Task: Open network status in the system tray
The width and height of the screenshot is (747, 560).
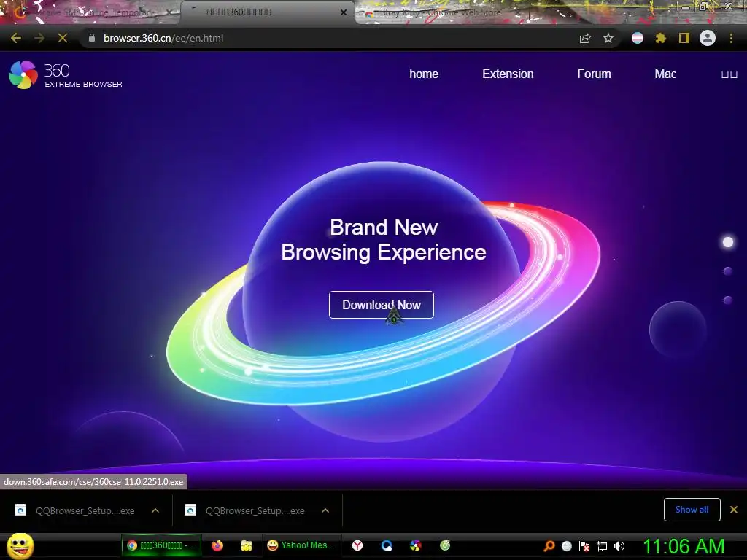Action: [x=602, y=546]
